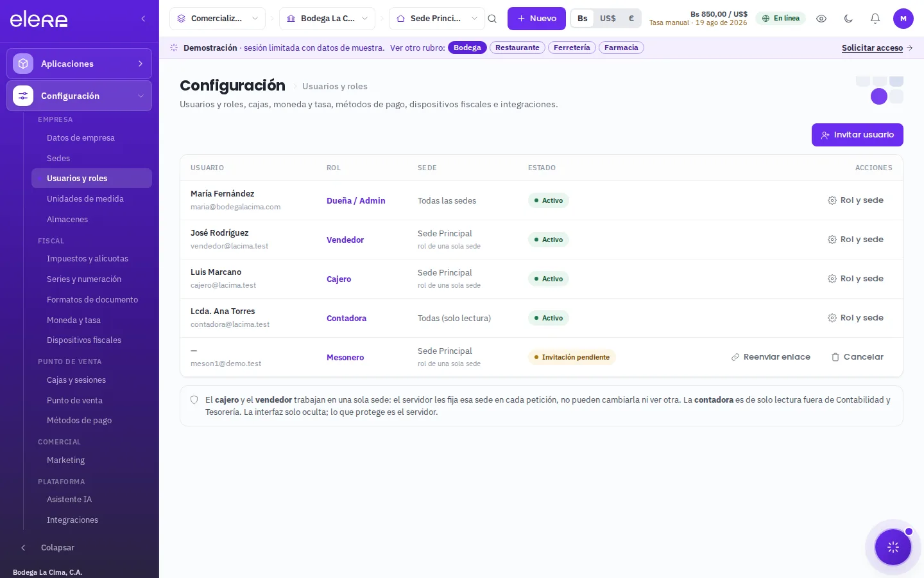Select Bs currency
The image size is (924, 578).
click(583, 19)
